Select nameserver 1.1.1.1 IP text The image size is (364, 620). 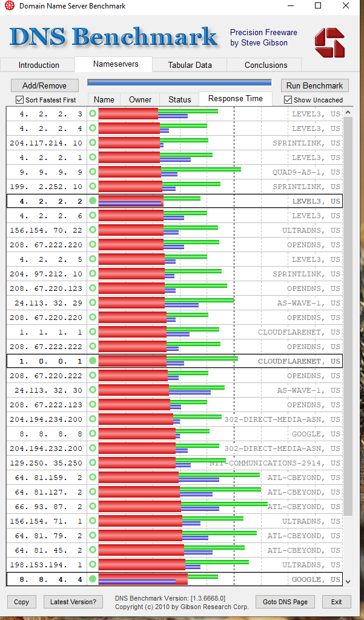tap(51, 332)
